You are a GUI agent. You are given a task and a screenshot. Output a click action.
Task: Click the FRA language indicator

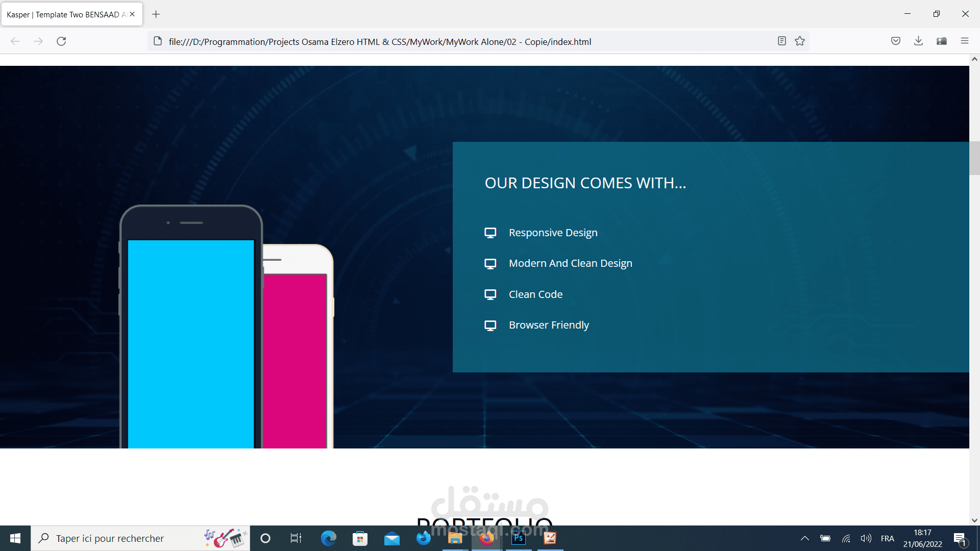pyautogui.click(x=887, y=538)
